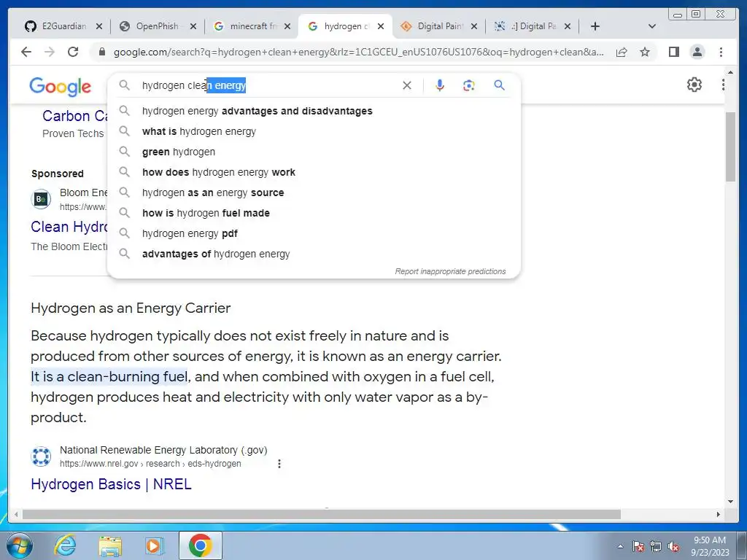Close the hydrogen search tab
This screenshot has width=747, height=560.
click(381, 26)
